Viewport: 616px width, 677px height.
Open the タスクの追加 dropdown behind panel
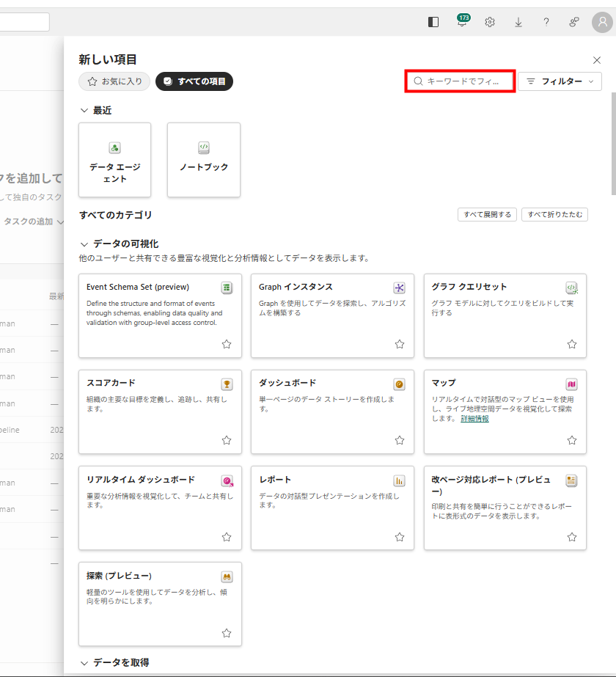point(34,222)
